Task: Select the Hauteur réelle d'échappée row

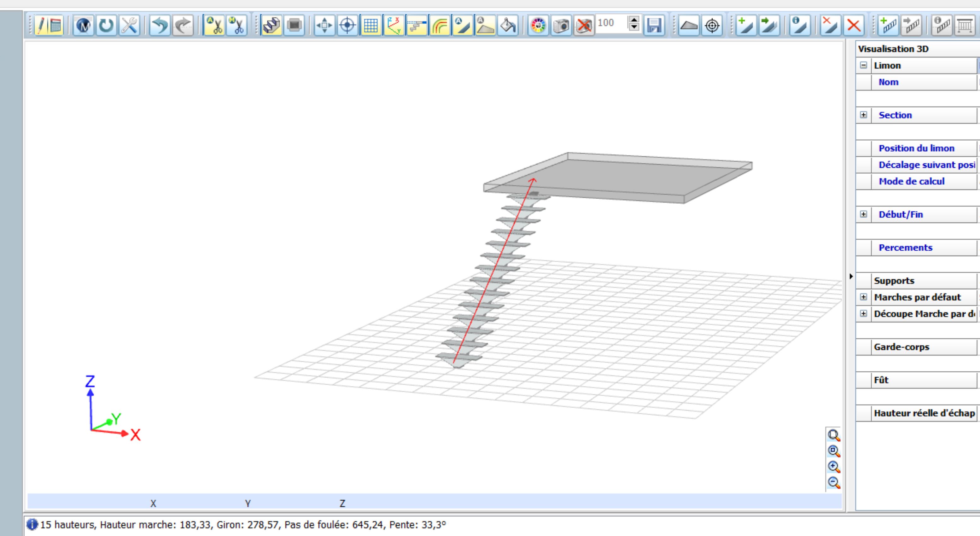Action: tap(918, 413)
